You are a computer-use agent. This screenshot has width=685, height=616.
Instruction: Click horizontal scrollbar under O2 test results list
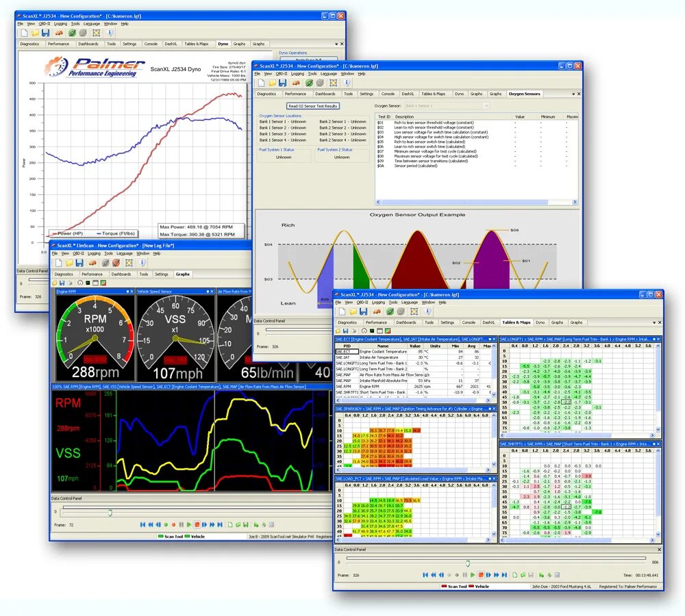477,202
